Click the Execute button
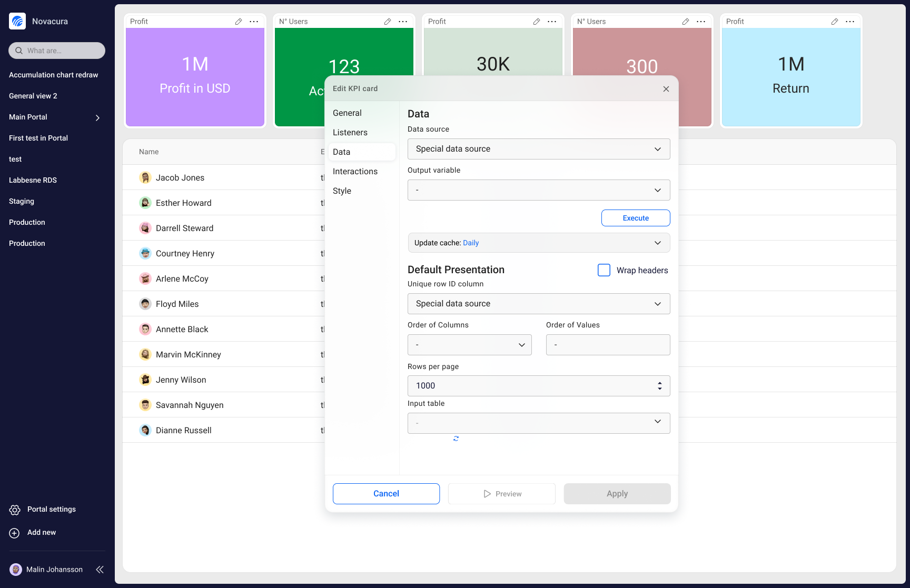Image resolution: width=910 pixels, height=588 pixels. [635, 217]
